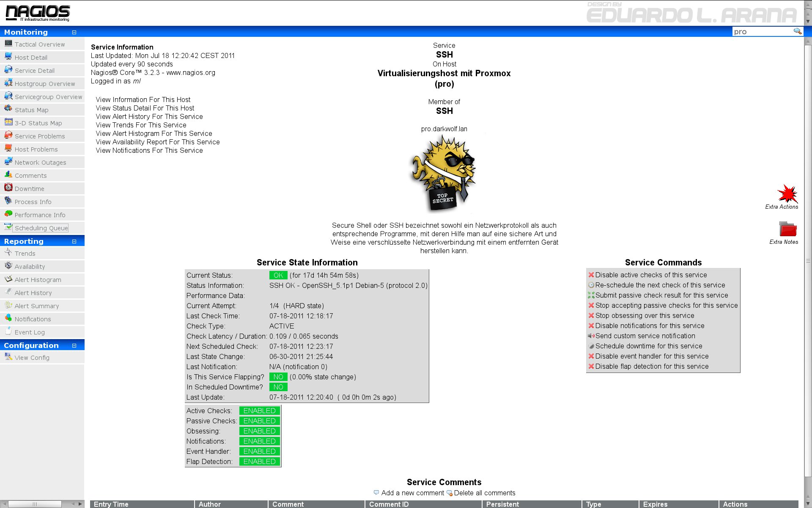Click the Downtime clock icon
Screen dimensions: 812x508
click(8, 188)
